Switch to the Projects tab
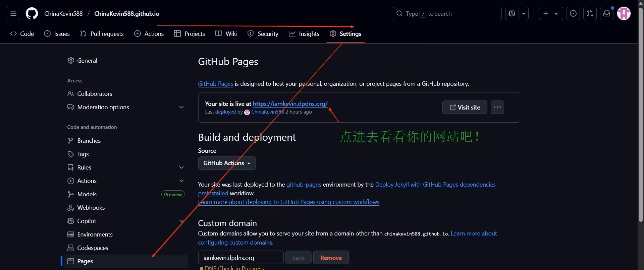 pos(190,34)
